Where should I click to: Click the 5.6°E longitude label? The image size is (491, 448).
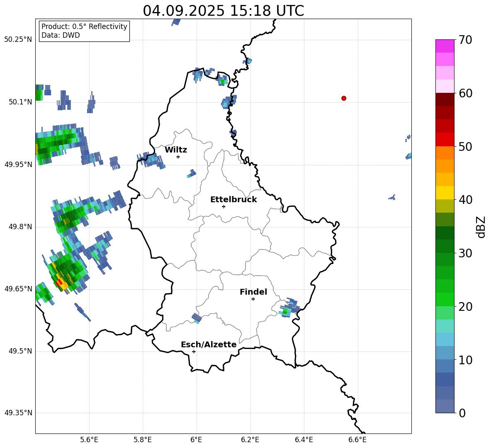[89, 440]
